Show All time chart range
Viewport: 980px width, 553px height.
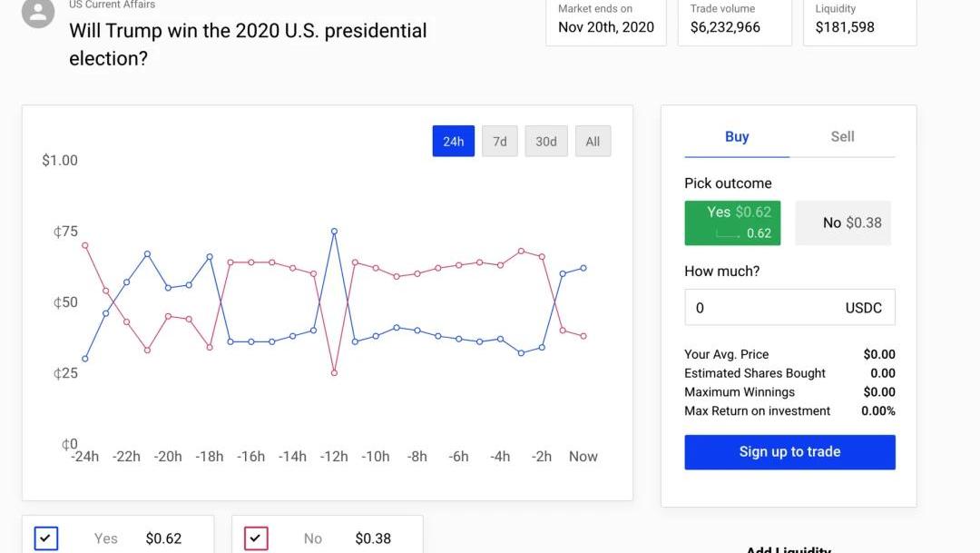coord(593,142)
